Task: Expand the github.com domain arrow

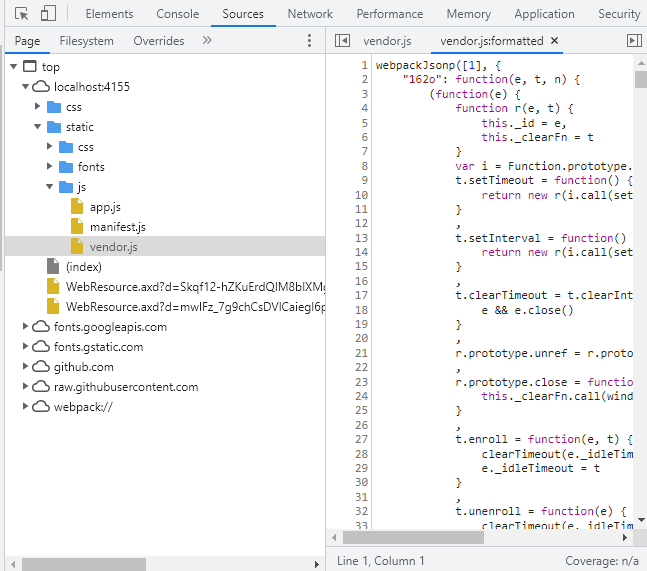Action: point(26,366)
